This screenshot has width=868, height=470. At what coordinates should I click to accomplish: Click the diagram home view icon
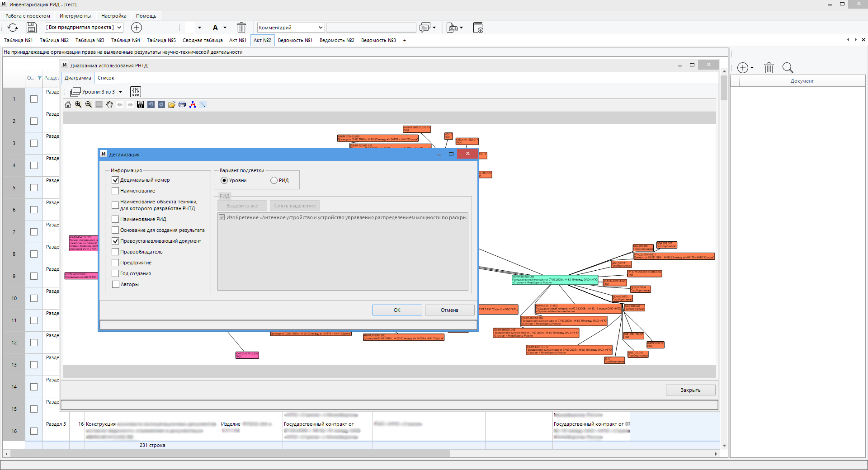[68, 104]
